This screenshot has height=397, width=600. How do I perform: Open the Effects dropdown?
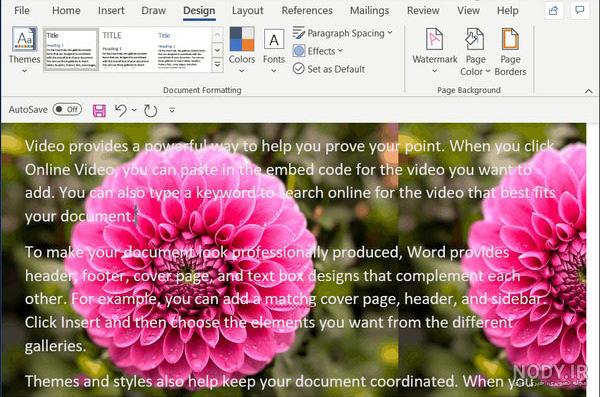coord(318,51)
